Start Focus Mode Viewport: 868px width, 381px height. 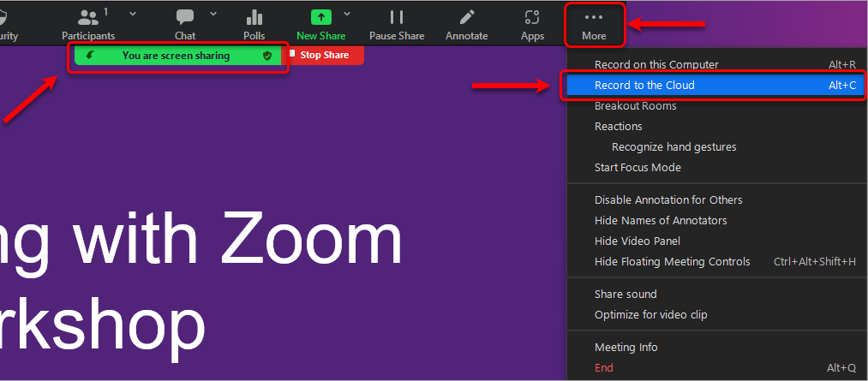717,167
